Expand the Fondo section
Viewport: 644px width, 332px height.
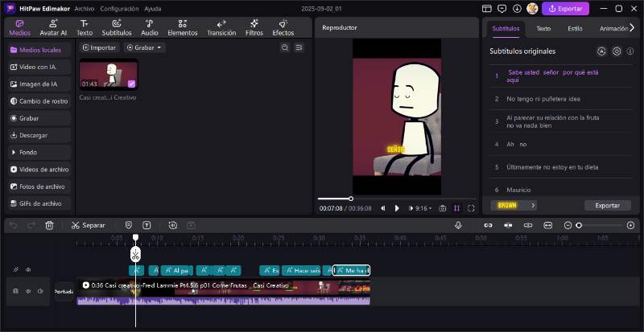(x=39, y=152)
